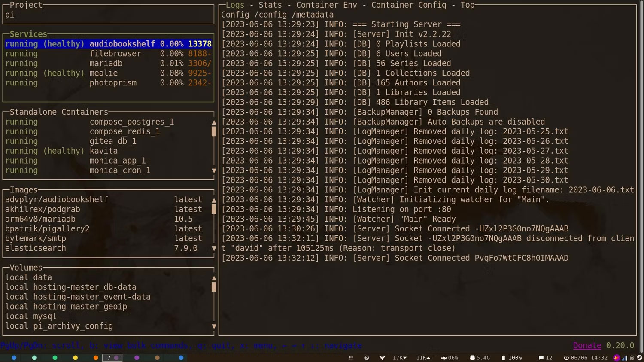
Task: Click the Donate link
Action: click(x=587, y=346)
